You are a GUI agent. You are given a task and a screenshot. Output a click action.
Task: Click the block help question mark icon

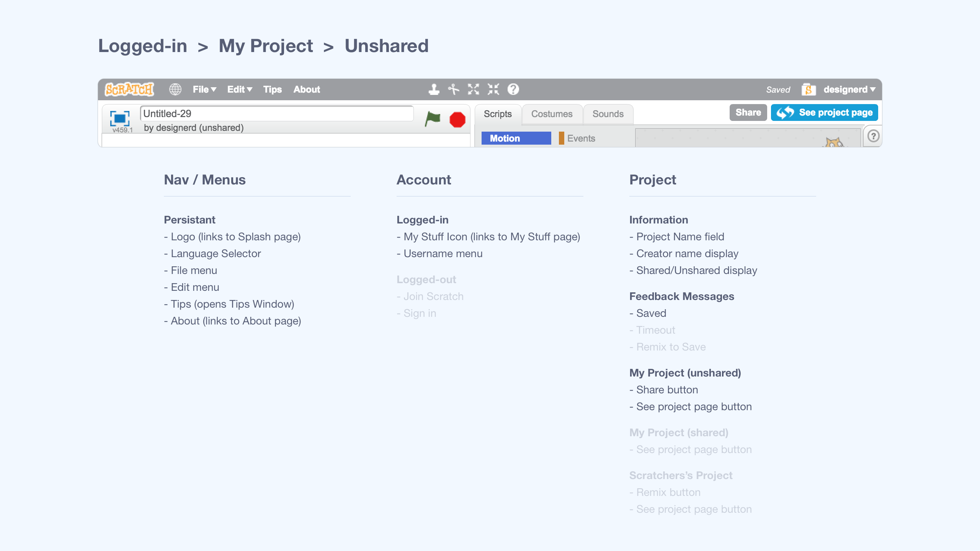click(513, 90)
